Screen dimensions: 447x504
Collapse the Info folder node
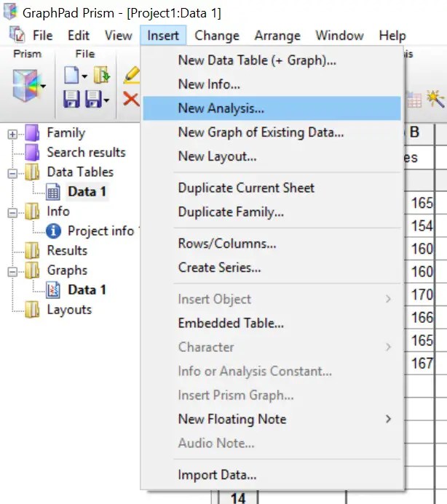(12, 213)
